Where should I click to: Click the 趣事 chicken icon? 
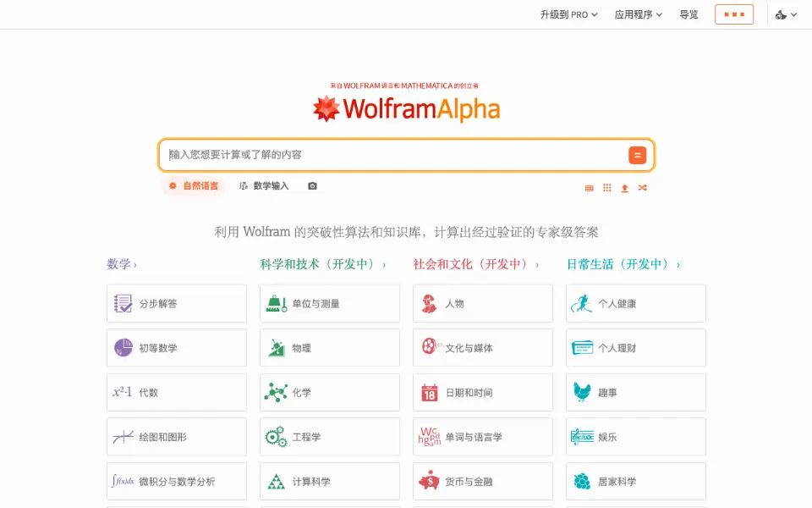coord(582,392)
